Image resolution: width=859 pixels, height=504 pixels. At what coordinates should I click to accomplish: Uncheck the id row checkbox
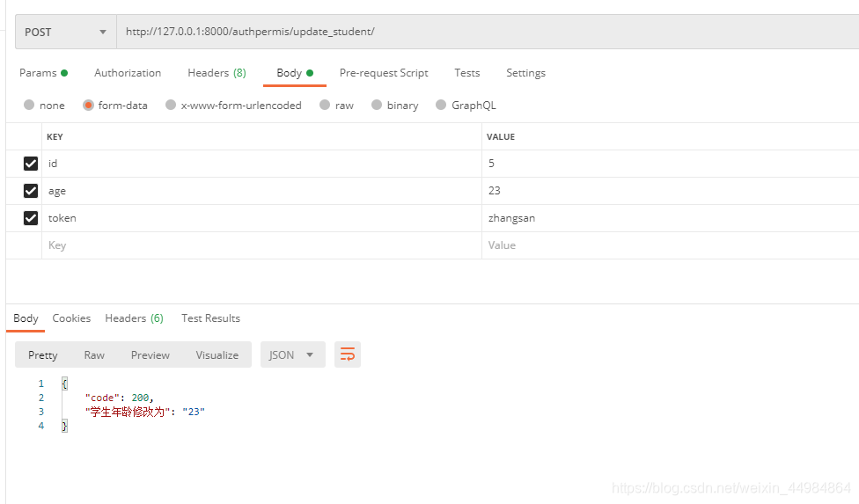coord(31,164)
